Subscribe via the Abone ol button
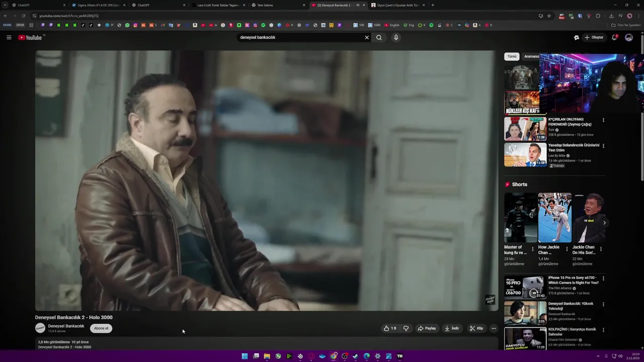Screen dimensions: 644x362 click(x=101, y=328)
